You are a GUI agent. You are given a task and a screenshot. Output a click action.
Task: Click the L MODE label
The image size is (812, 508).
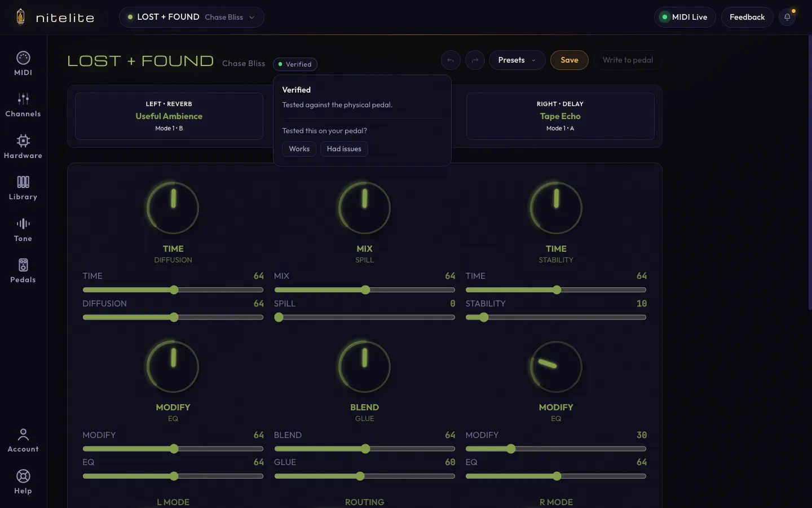coord(173,502)
